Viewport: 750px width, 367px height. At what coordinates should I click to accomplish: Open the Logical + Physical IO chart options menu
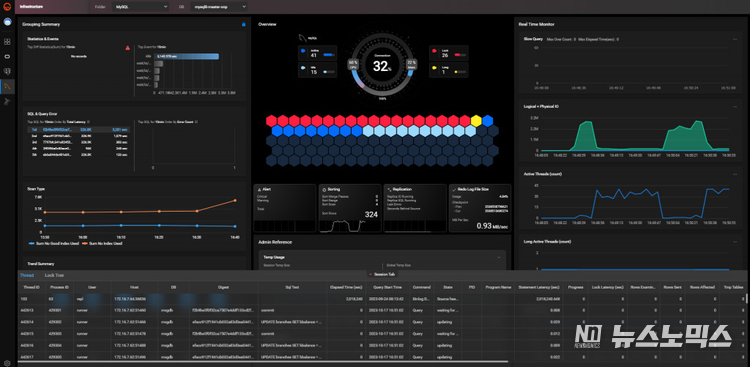[x=735, y=106]
